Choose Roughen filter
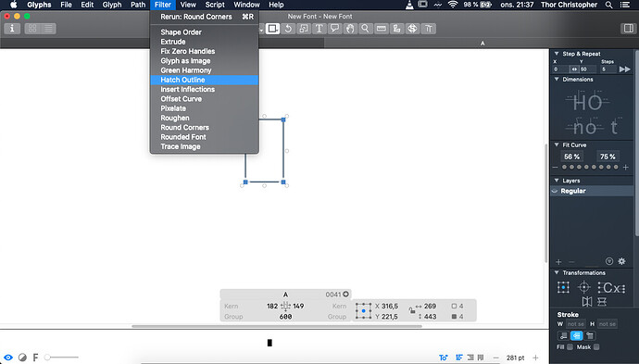 tap(204, 119)
